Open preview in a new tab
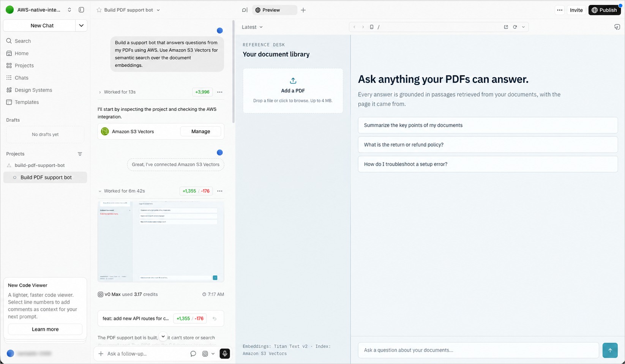 (506, 27)
